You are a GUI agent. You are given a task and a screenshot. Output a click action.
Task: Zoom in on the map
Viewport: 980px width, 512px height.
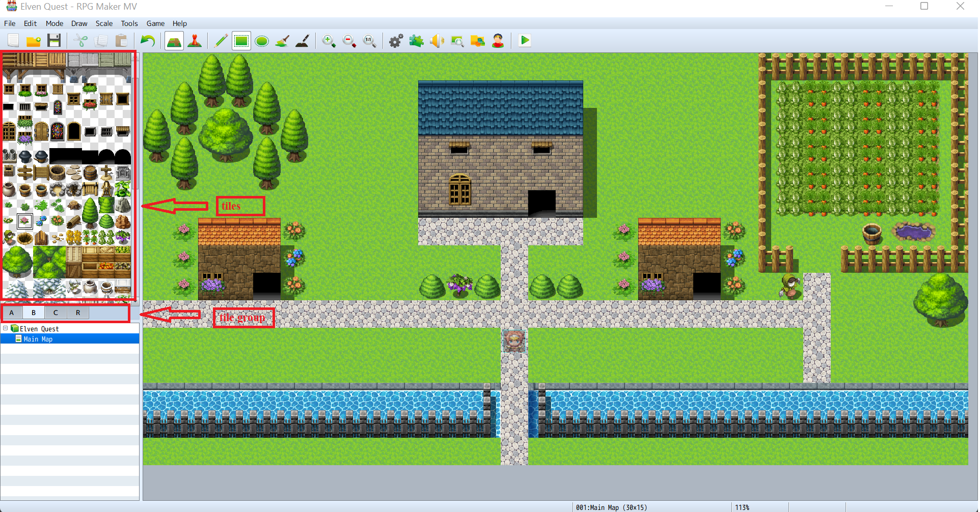[x=329, y=41]
